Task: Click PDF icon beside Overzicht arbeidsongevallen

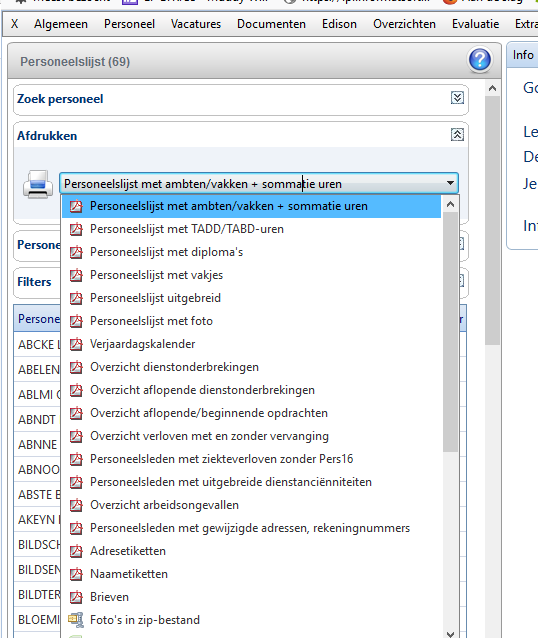Action: tap(76, 505)
